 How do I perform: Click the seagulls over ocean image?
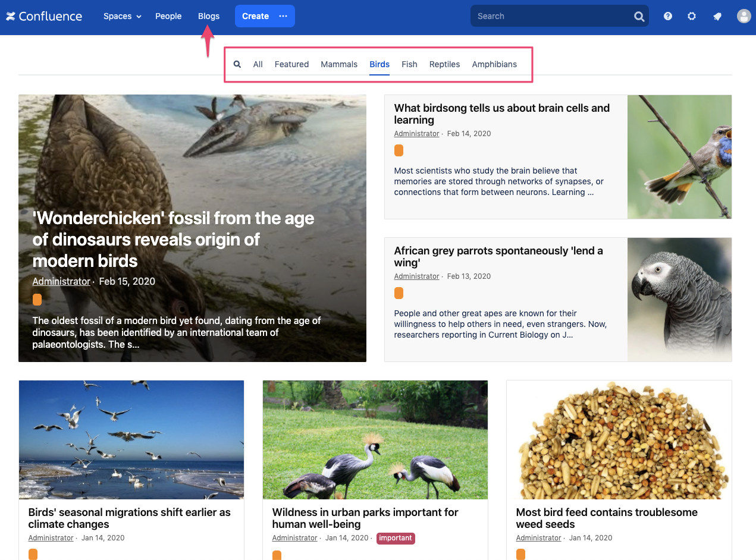click(x=131, y=440)
